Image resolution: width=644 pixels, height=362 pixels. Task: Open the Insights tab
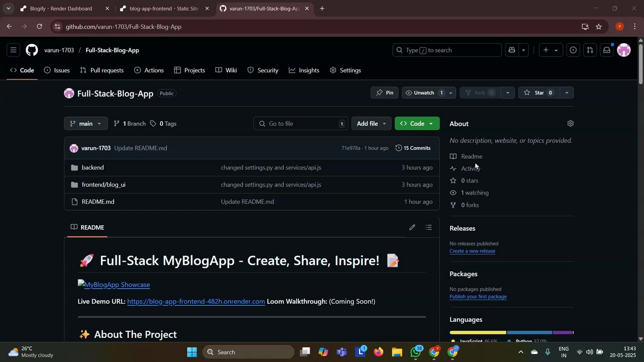point(304,70)
